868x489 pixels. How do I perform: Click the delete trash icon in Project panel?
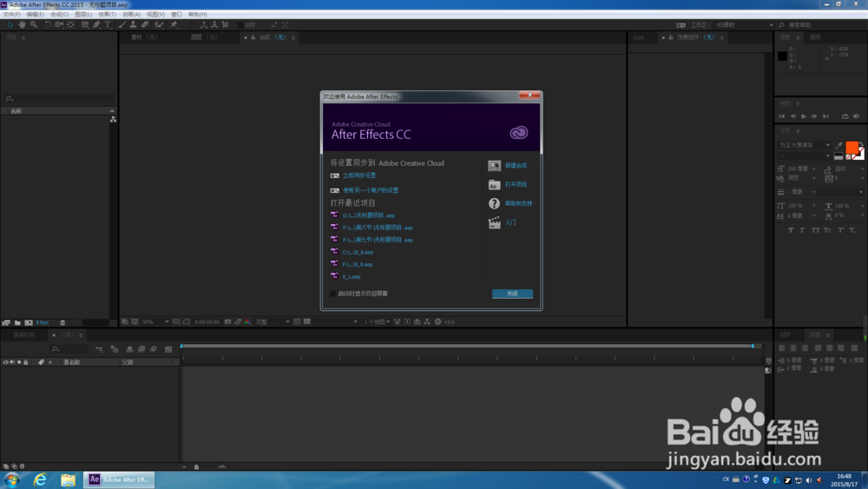click(x=62, y=322)
